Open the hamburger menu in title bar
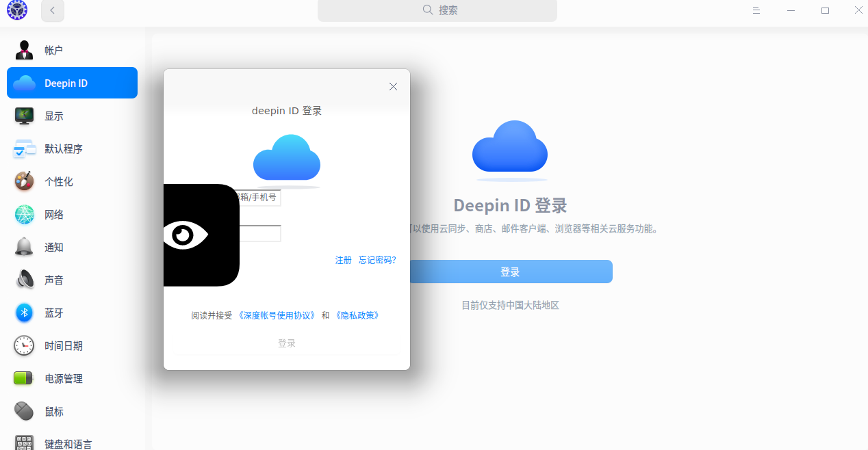868x450 pixels. pyautogui.click(x=756, y=10)
